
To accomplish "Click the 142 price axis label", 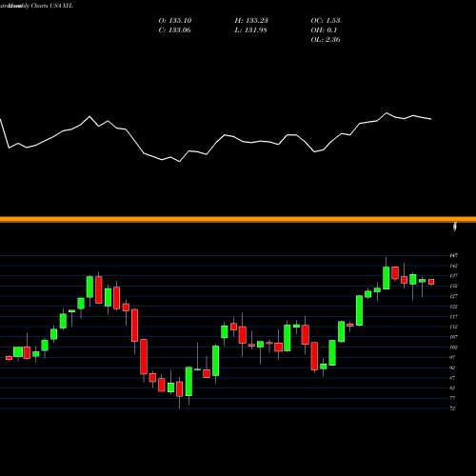I will point(454,266).
